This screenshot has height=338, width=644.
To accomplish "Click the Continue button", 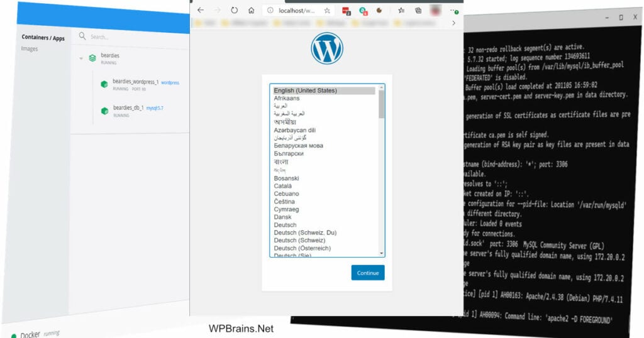I will [368, 273].
